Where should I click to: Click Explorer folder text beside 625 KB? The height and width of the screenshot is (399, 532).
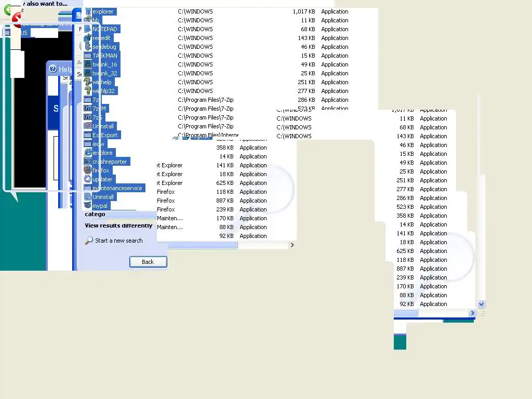click(170, 183)
